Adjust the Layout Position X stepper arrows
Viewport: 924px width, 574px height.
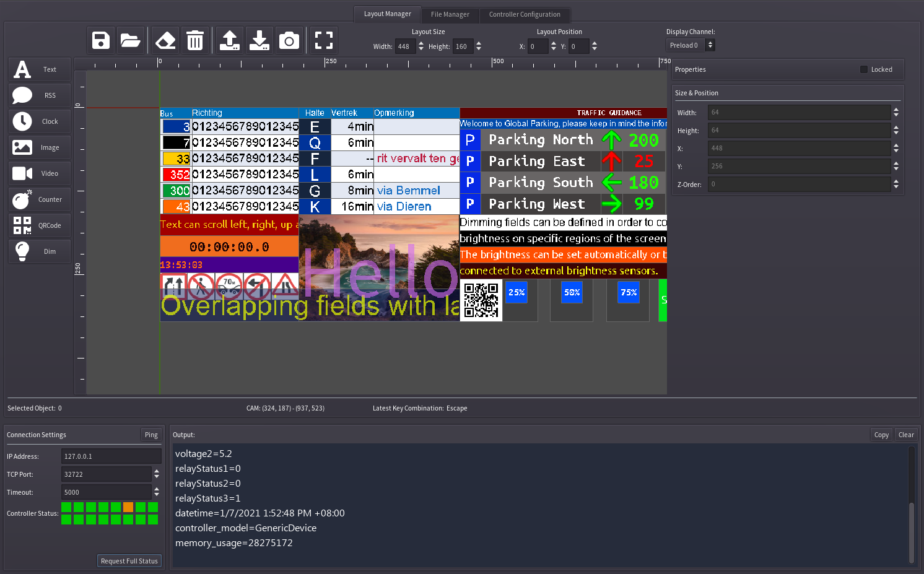[x=553, y=46]
